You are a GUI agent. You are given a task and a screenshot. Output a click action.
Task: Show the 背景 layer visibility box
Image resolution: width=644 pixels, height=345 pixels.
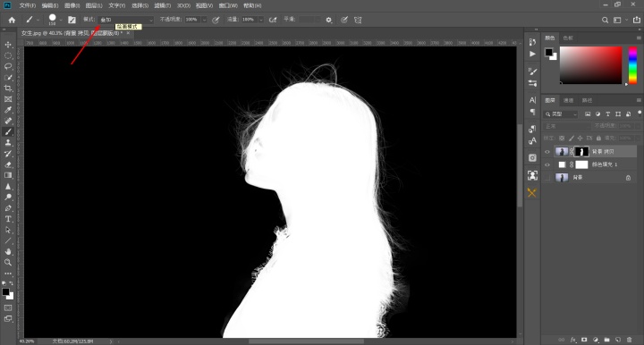pyautogui.click(x=547, y=178)
